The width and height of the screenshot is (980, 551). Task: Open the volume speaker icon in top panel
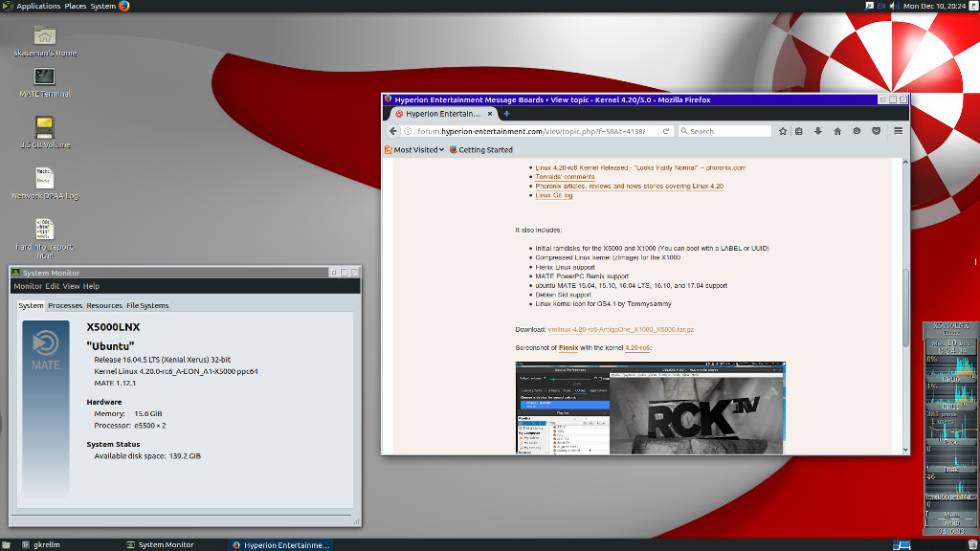pyautogui.click(x=894, y=6)
